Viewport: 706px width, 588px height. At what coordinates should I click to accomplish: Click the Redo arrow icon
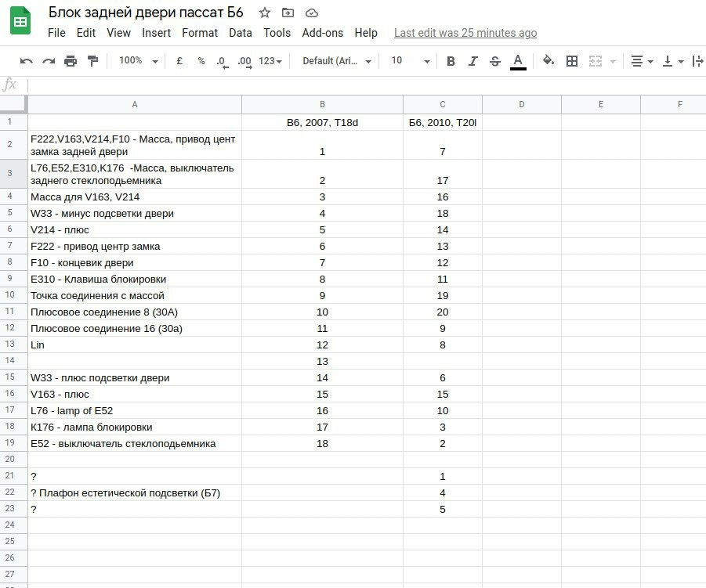coord(49,61)
